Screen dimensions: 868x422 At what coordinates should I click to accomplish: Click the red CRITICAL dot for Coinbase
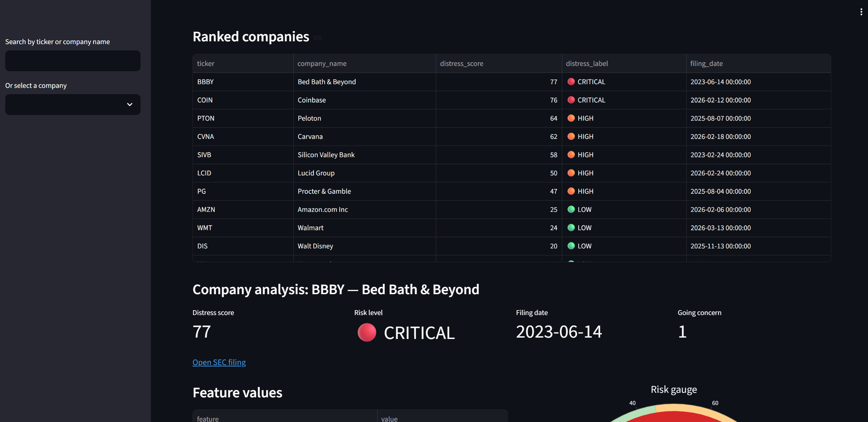coord(571,100)
